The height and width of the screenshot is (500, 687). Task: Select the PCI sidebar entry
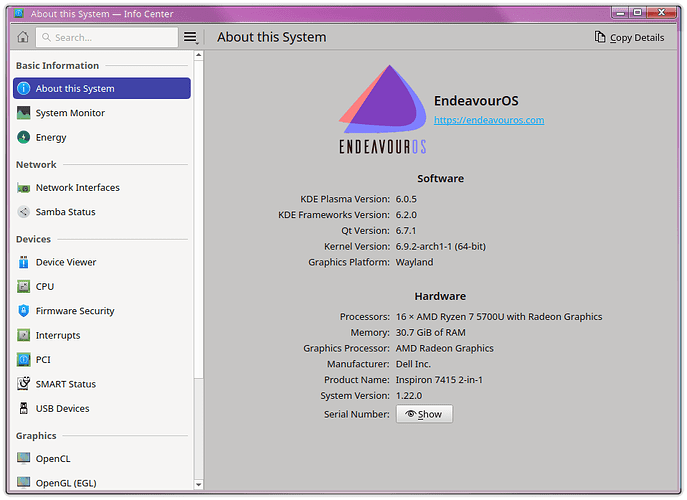click(43, 359)
